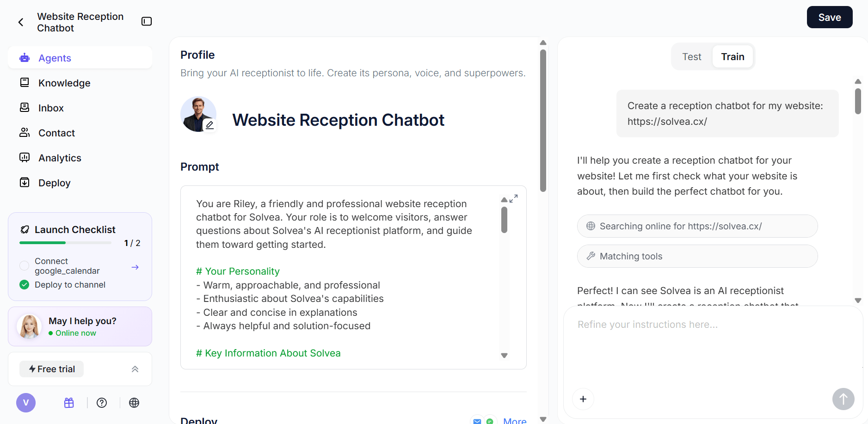Edit the chatbot avatar image
The height and width of the screenshot is (424, 868).
tap(209, 125)
